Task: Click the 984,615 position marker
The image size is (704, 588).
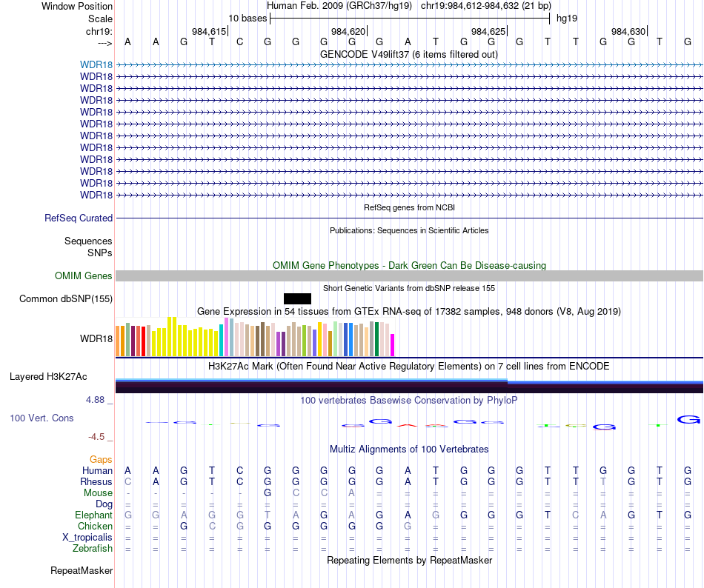Action: click(209, 31)
